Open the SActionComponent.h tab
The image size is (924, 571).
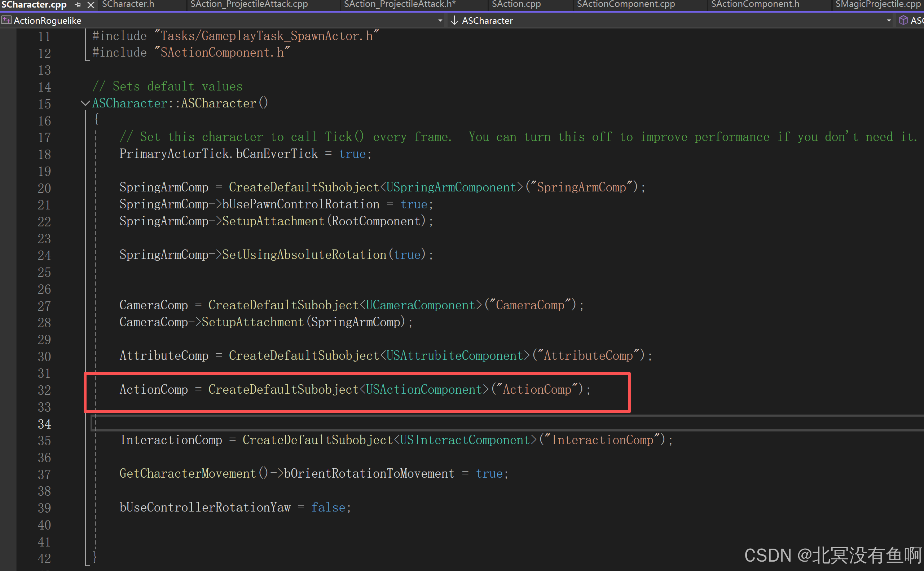point(755,5)
